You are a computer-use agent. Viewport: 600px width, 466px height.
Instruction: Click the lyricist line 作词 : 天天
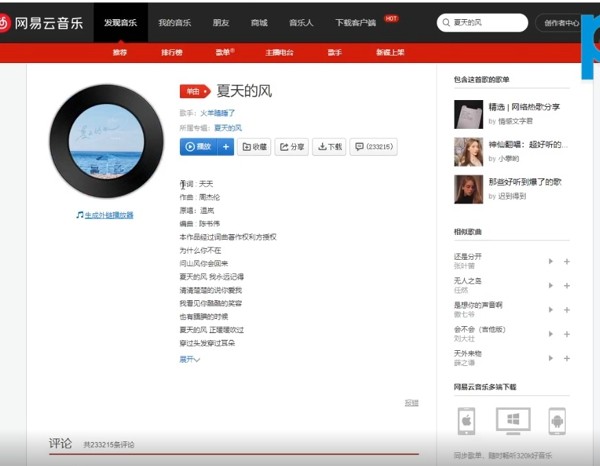point(196,184)
